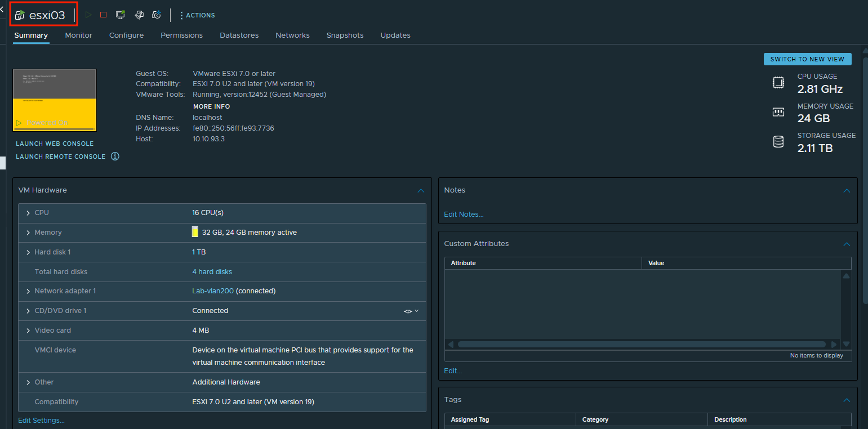868x429 pixels.
Task: Click the storage usage cylinder icon
Action: point(778,142)
